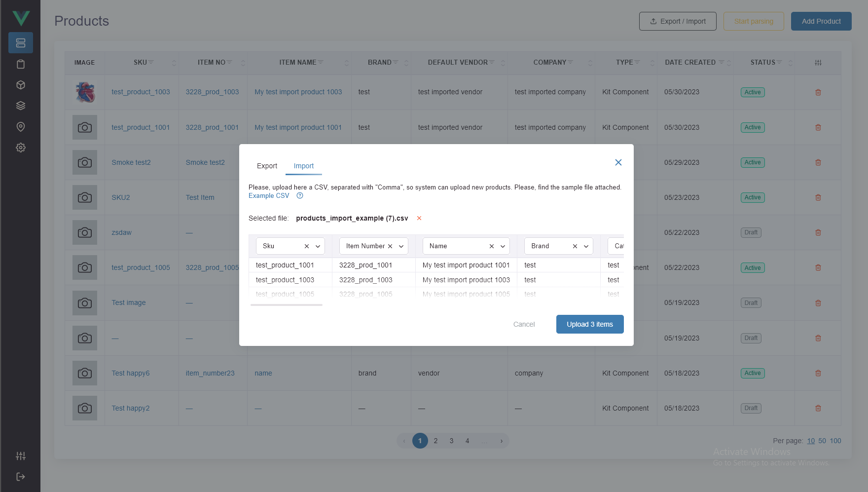Open the layers stack sidebar icon
868x492 pixels.
21,106
